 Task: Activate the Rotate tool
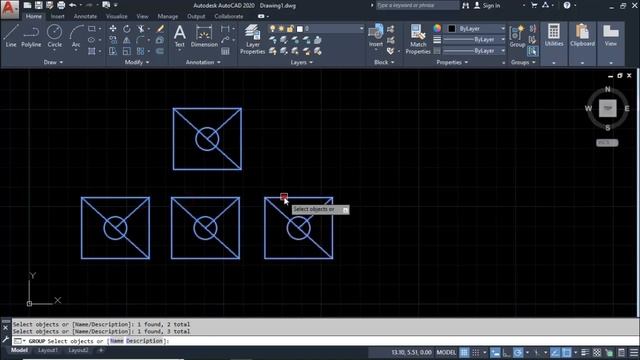click(127, 29)
